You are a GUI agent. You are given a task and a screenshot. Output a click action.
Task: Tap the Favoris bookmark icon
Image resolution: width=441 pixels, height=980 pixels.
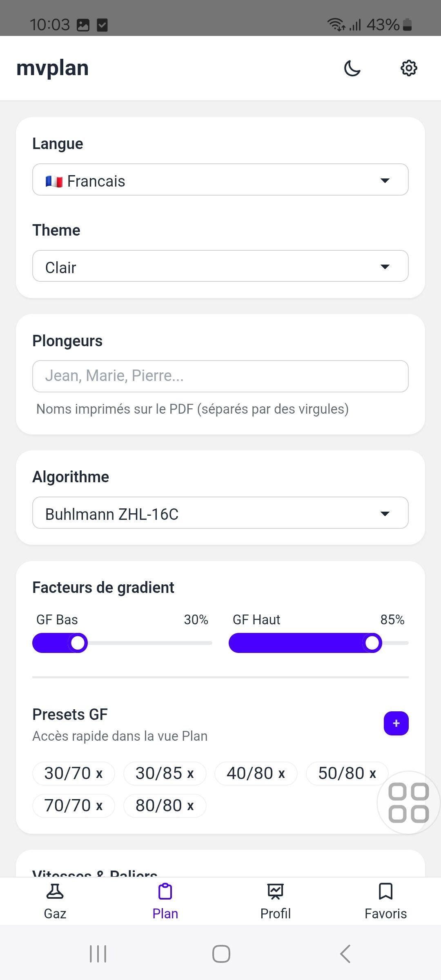385,891
